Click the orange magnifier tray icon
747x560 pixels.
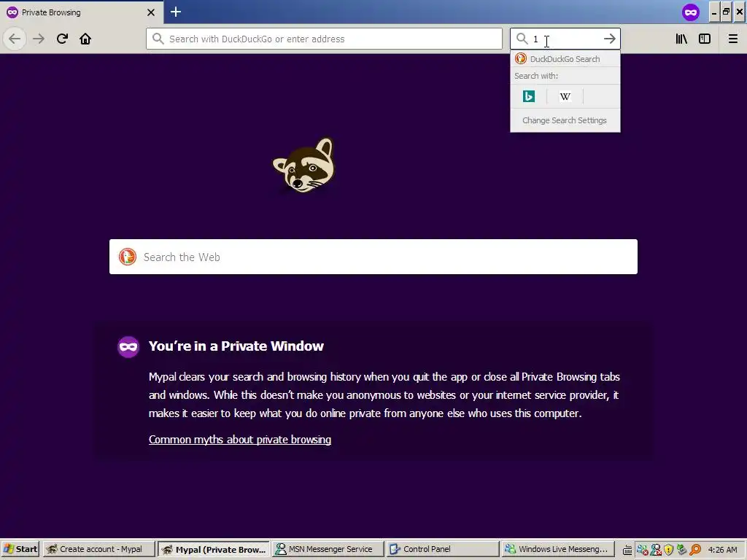coord(695,550)
